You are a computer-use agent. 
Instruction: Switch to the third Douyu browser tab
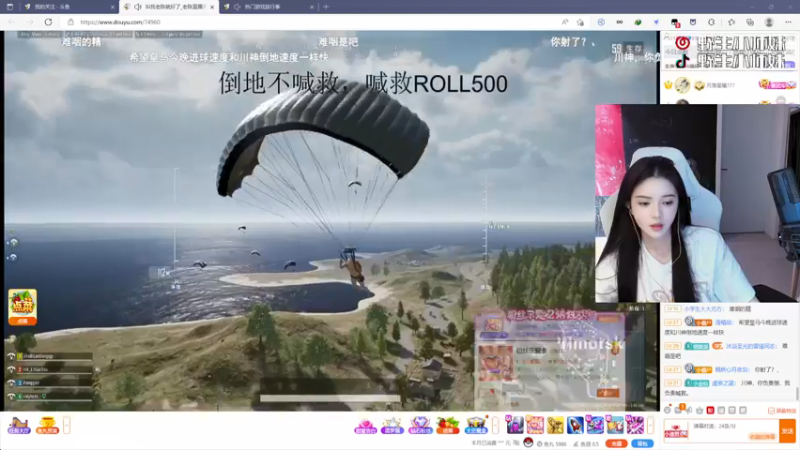[268, 7]
